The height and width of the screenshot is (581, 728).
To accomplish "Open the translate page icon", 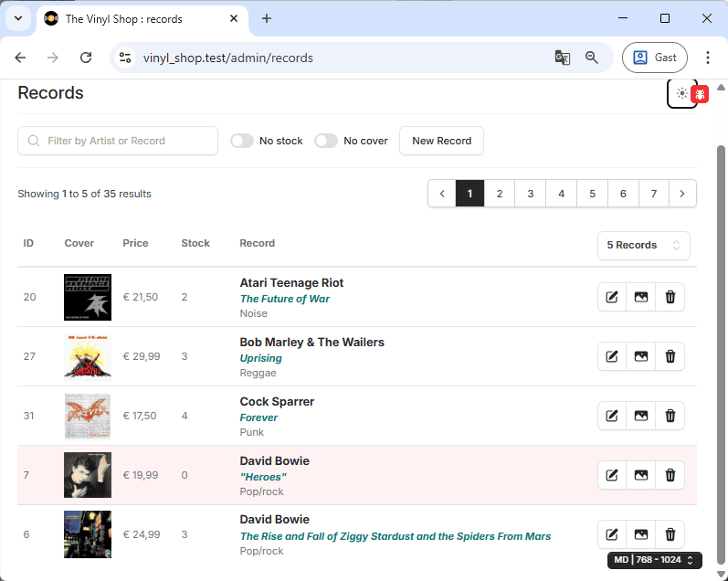I will coord(563,58).
